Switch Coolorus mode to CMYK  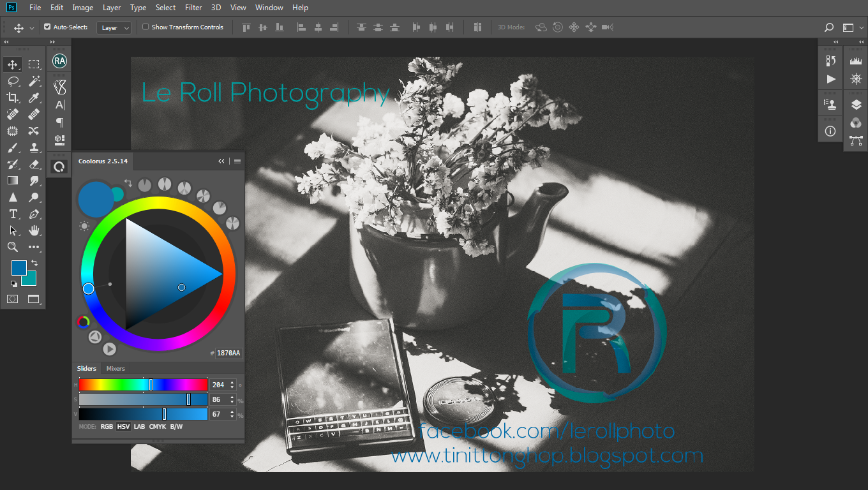158,427
